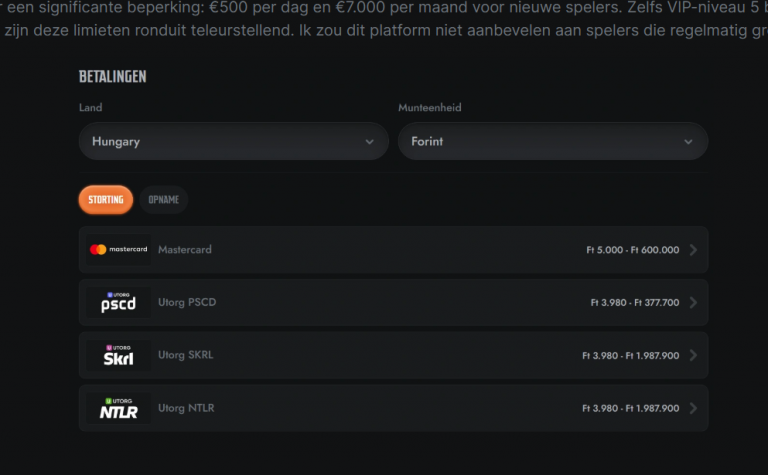This screenshot has width=768, height=475.
Task: Click the Ft 3.980 - Ft 377.700 limit text
Action: pos(634,303)
